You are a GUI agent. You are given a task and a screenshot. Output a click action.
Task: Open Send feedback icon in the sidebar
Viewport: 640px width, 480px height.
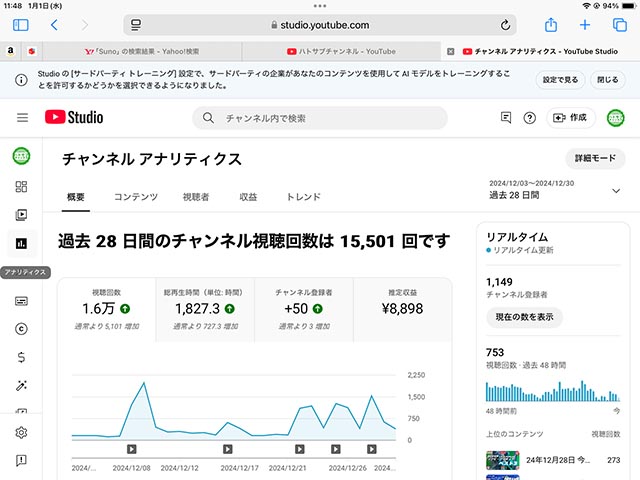point(21,460)
